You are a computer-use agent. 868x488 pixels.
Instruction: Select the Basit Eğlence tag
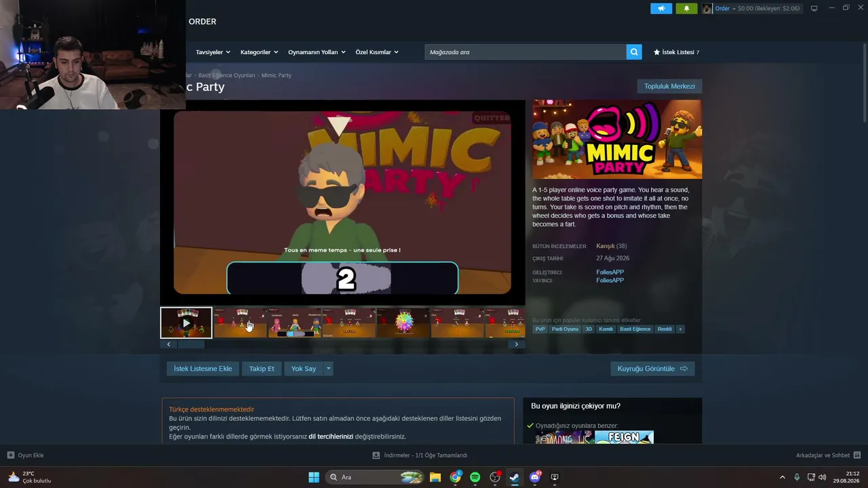click(x=635, y=329)
